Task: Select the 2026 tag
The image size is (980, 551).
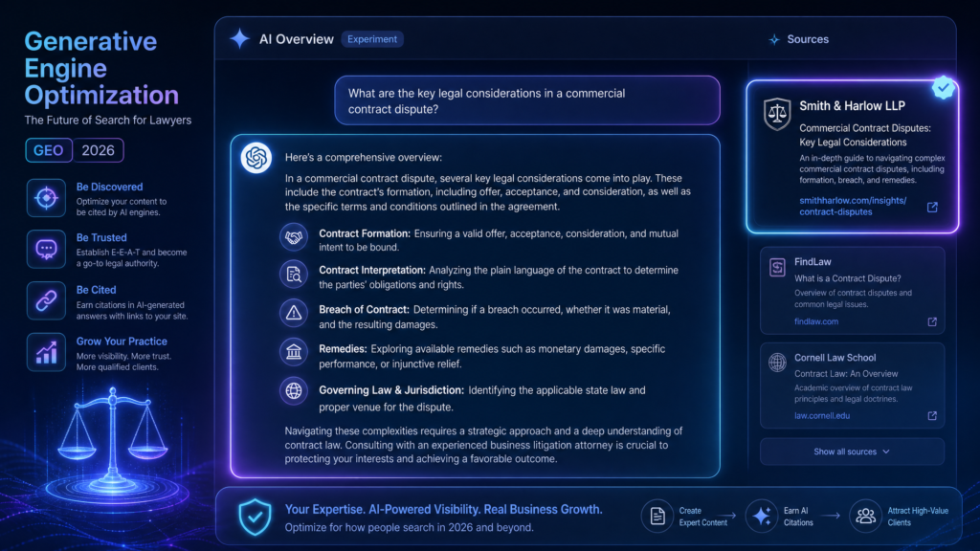Action: 99,150
